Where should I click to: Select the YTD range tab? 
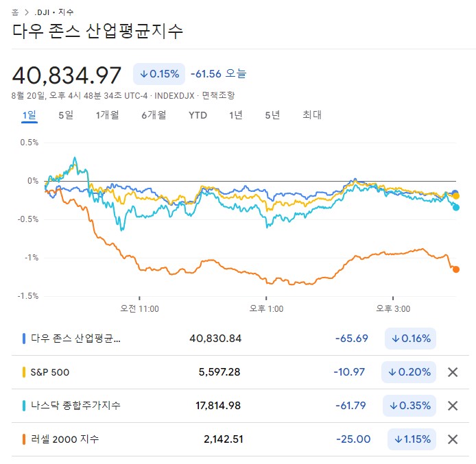[198, 115]
